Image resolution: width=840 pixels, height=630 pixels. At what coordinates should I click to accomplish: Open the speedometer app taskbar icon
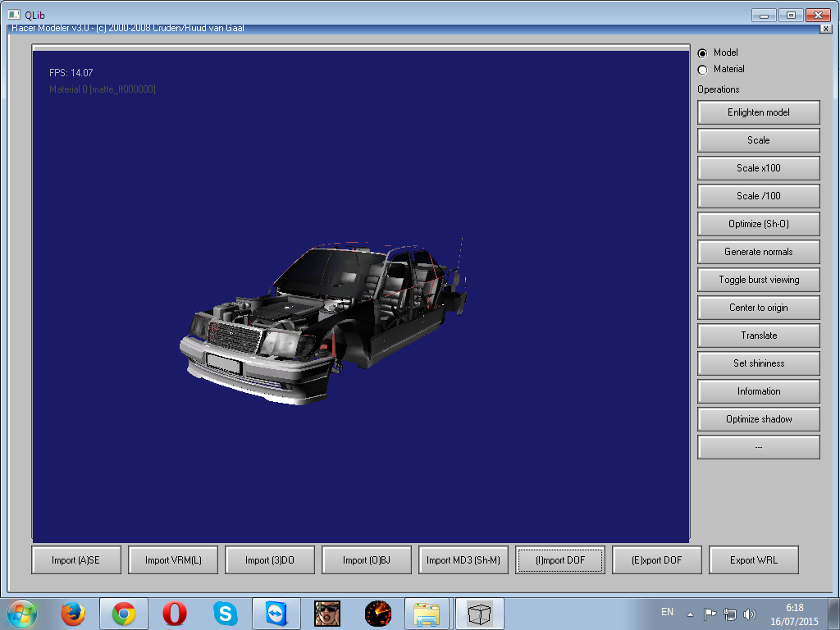(378, 614)
